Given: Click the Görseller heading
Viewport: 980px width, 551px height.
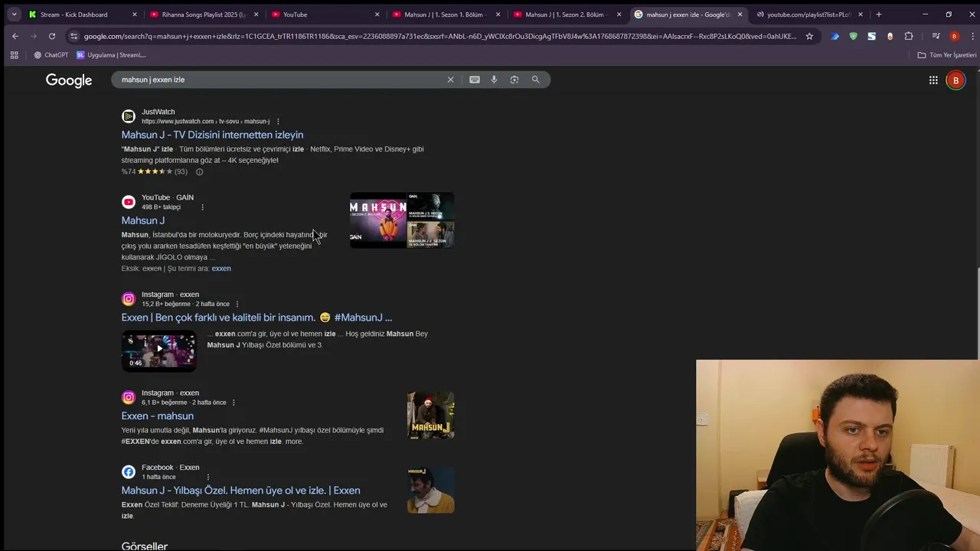Looking at the screenshot, I should click(x=145, y=546).
